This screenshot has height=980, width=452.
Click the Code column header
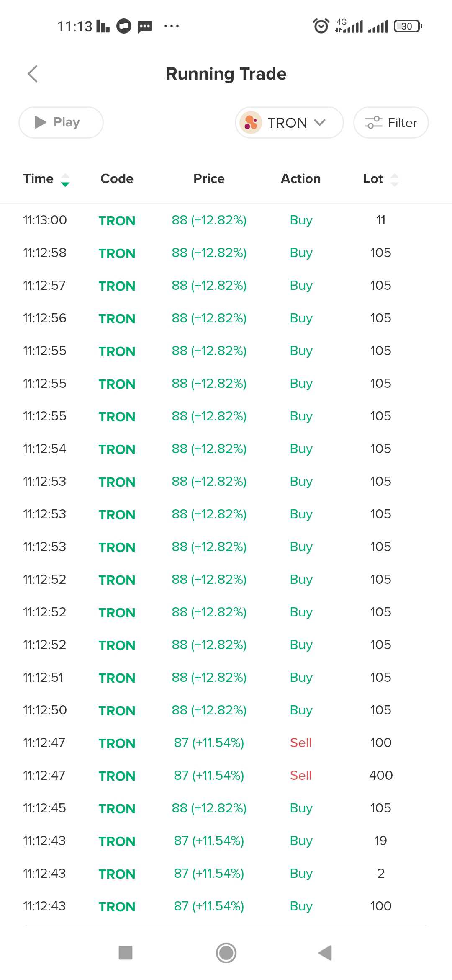pos(117,179)
